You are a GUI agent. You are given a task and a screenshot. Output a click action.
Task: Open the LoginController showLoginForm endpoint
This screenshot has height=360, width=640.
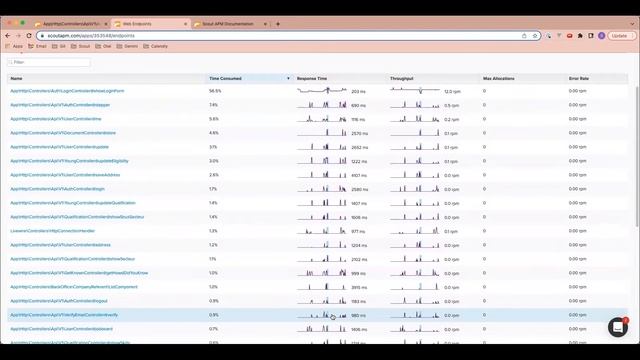(67, 91)
